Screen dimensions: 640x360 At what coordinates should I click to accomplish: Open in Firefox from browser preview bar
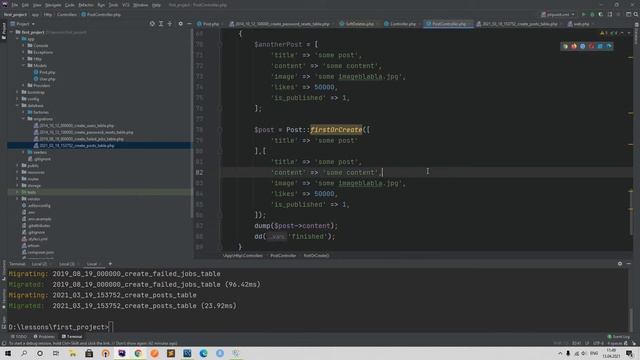[574, 46]
